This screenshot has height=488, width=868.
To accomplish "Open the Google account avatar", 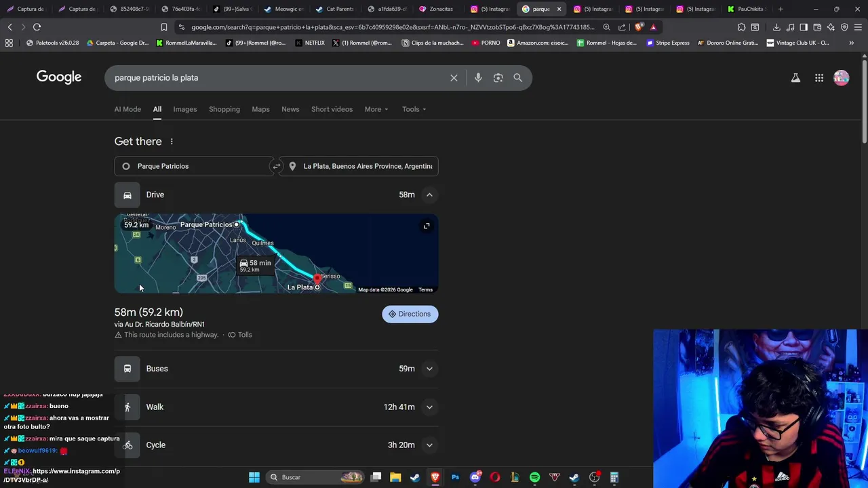I will coord(841,78).
